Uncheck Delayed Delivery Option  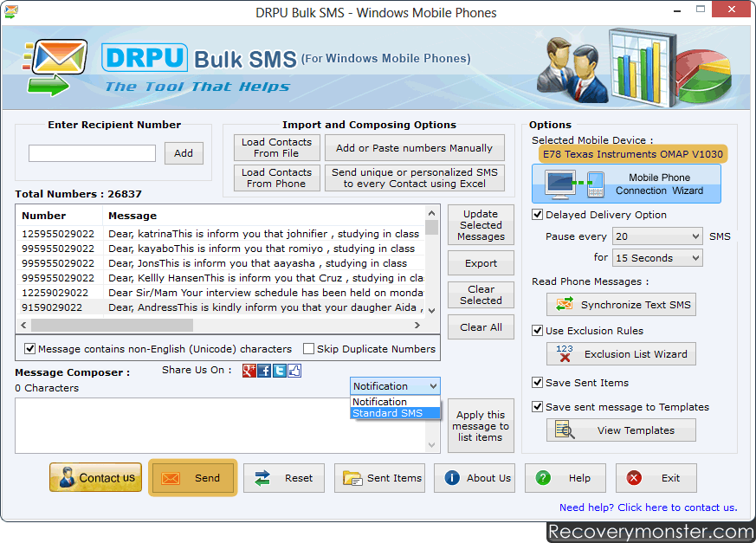pos(537,214)
